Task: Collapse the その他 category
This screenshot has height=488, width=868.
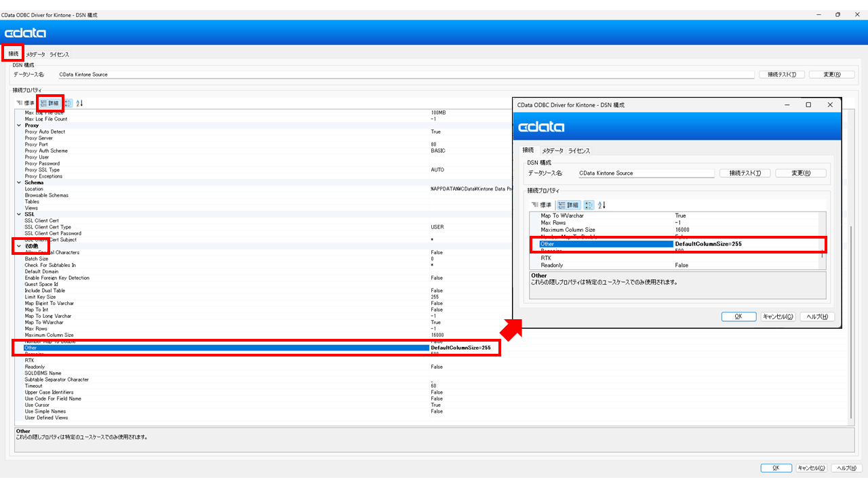Action: tap(19, 246)
